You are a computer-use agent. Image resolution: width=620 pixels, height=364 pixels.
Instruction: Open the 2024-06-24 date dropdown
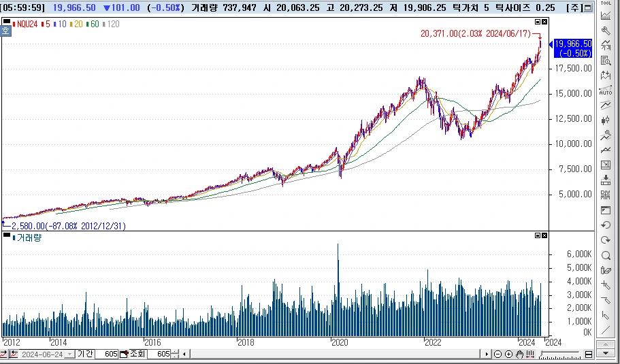pos(69,354)
